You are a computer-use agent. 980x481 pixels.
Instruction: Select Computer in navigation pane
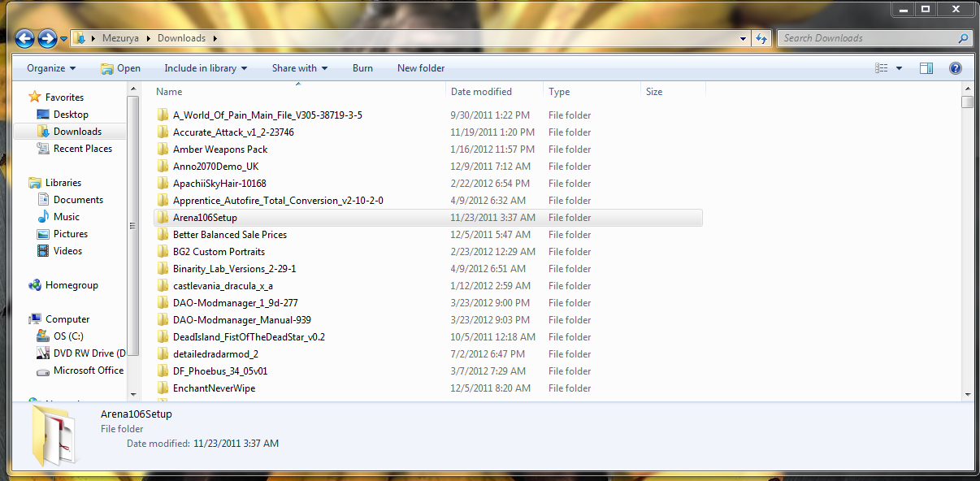[x=67, y=319]
